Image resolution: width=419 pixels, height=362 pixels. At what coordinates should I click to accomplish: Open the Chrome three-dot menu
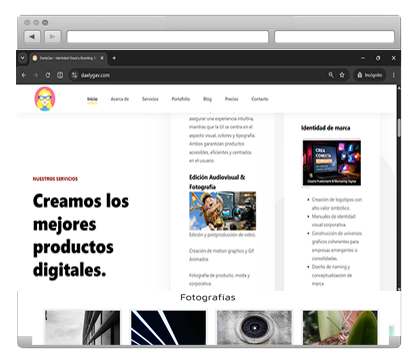pyautogui.click(x=394, y=75)
